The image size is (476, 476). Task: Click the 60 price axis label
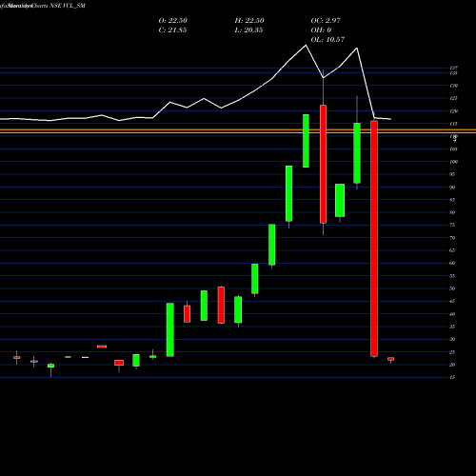[x=452, y=263]
